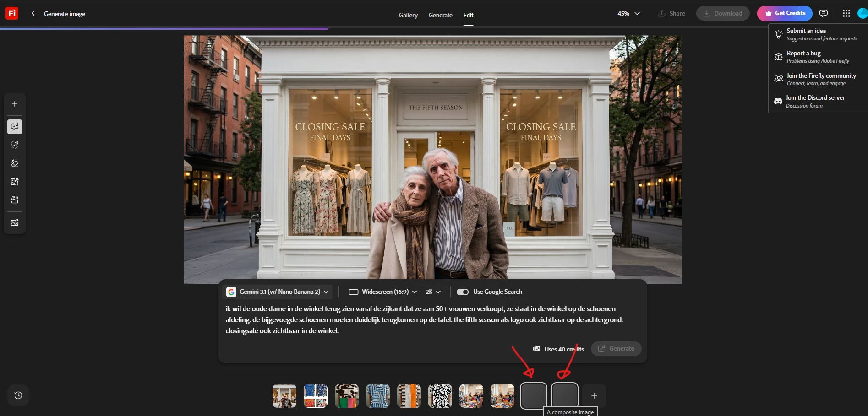868x416 pixels.
Task: Click the lightbulb Submit an idea icon
Action: pos(779,34)
